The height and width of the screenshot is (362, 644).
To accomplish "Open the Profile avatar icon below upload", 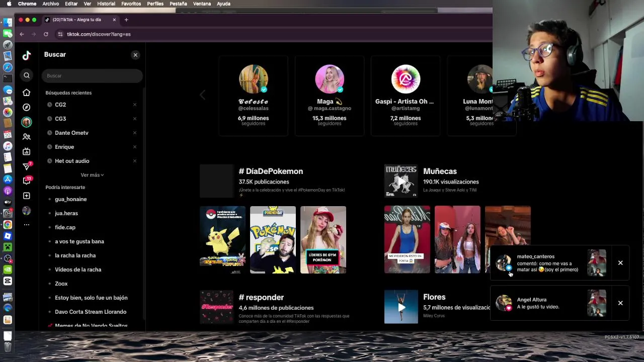I will click(27, 211).
